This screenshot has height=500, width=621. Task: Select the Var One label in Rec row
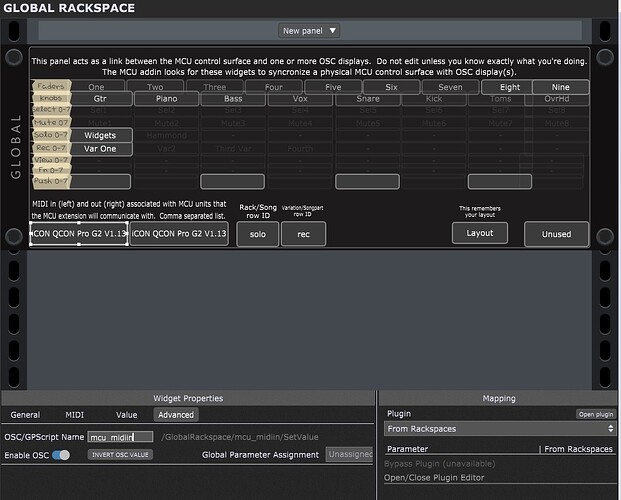pyautogui.click(x=101, y=149)
